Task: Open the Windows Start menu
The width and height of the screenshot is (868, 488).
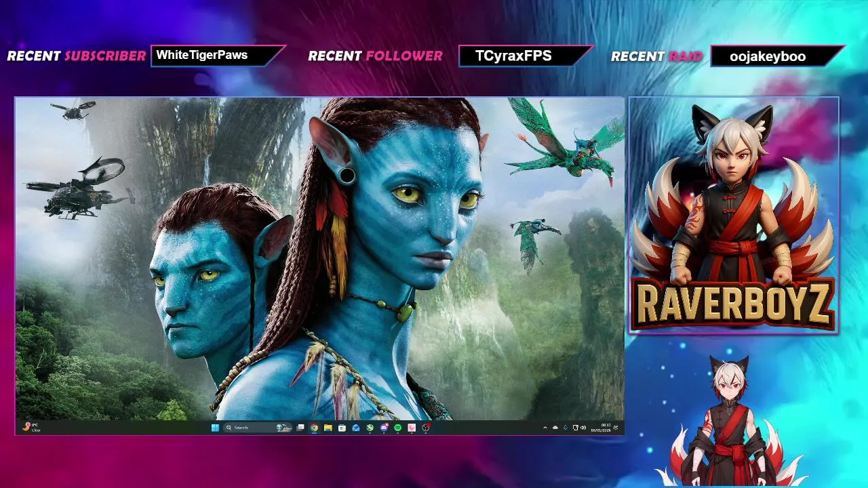Action: 215,428
